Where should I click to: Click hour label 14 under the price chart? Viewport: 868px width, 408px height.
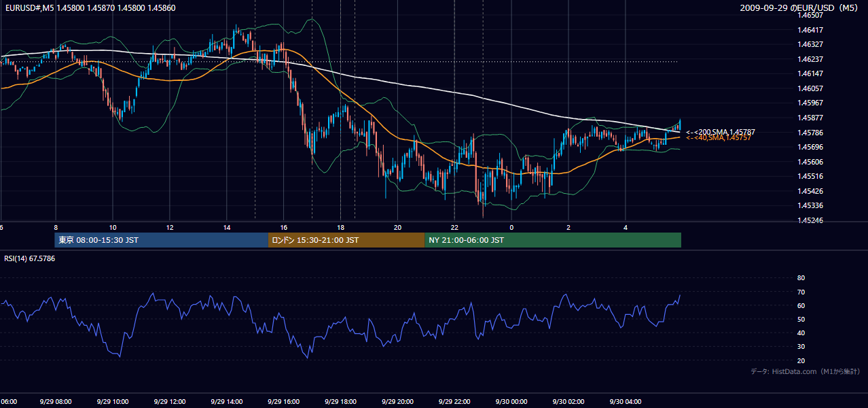[x=227, y=227]
